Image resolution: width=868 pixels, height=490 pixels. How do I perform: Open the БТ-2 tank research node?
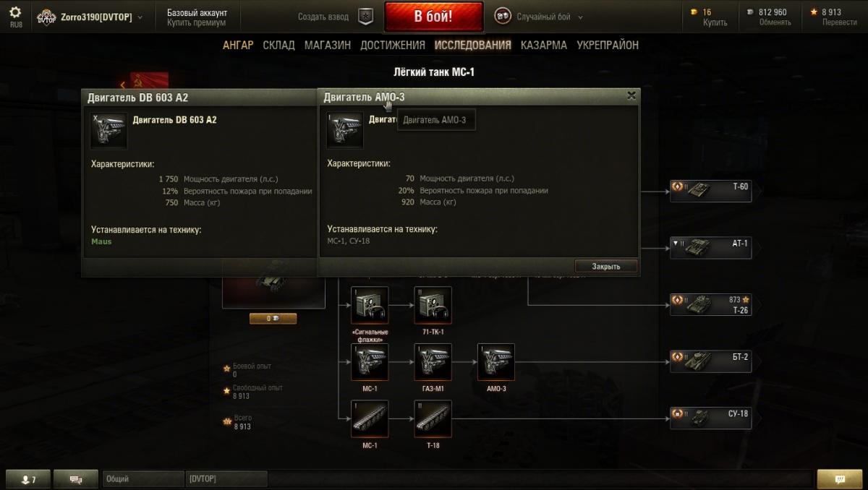coord(710,362)
